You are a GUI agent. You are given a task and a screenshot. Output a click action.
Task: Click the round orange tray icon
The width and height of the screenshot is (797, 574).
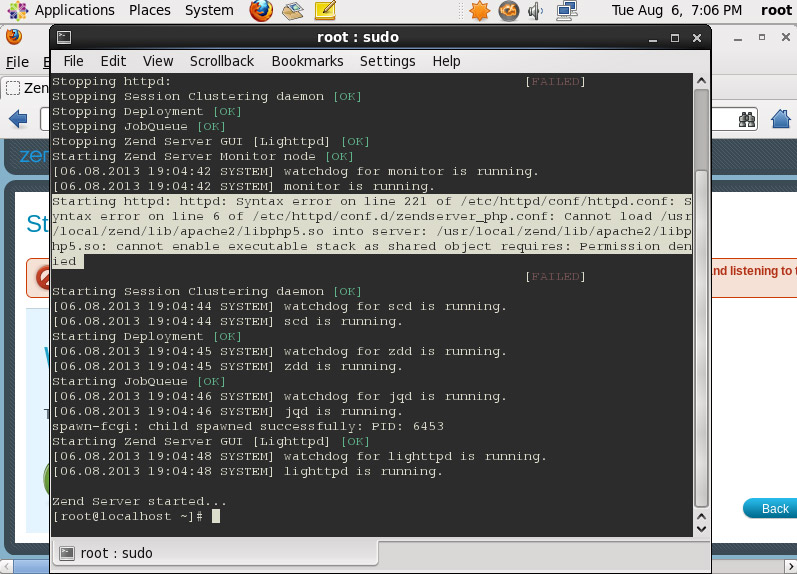509,11
